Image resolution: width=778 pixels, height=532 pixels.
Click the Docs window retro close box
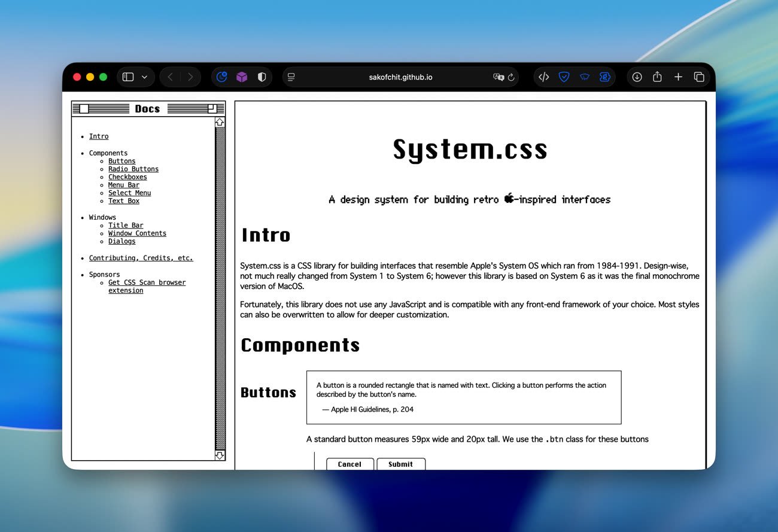coord(84,109)
